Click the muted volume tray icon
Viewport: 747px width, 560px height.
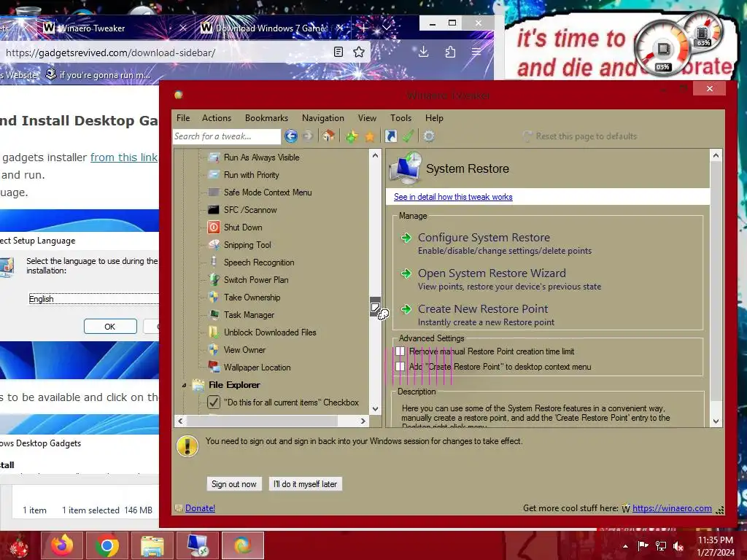[678, 545]
